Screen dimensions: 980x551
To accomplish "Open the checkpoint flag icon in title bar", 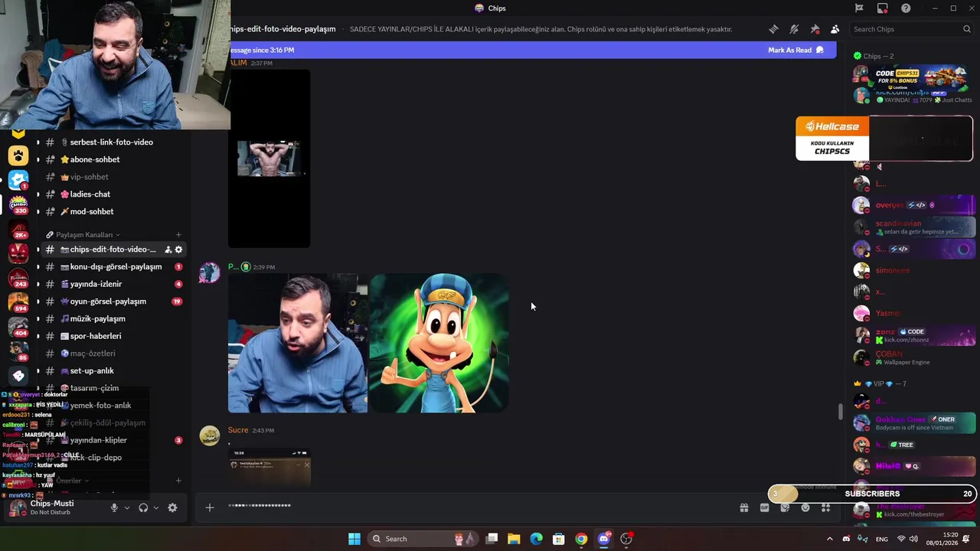I will click(859, 8).
